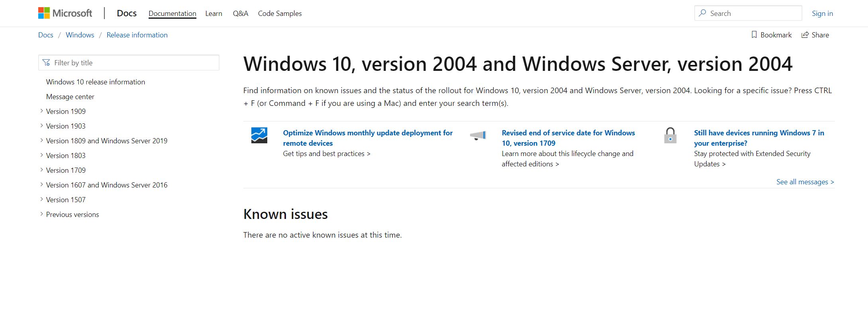Image resolution: width=868 pixels, height=330 pixels.
Task: Click the See all messages link
Action: point(804,182)
